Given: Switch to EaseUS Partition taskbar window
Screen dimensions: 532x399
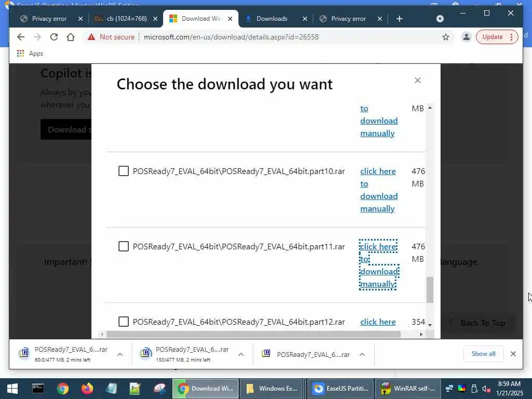Looking at the screenshot, I should coord(341,389).
